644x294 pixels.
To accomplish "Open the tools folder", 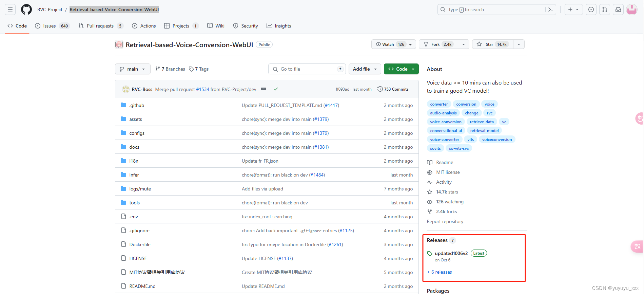I will 135,203.
